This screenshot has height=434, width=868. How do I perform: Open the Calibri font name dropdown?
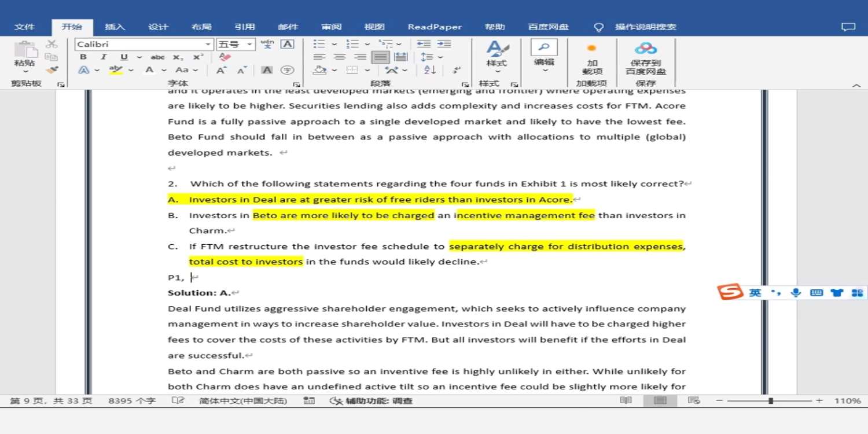click(x=208, y=44)
